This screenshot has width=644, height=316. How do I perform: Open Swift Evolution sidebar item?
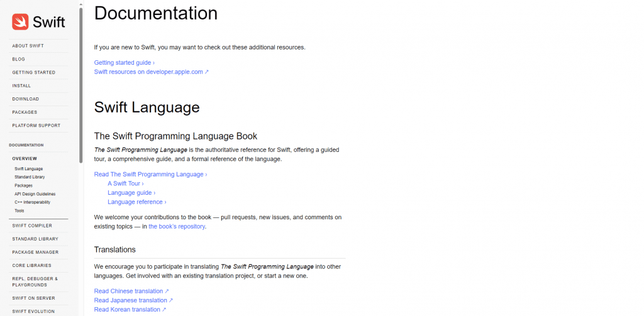coord(33,312)
